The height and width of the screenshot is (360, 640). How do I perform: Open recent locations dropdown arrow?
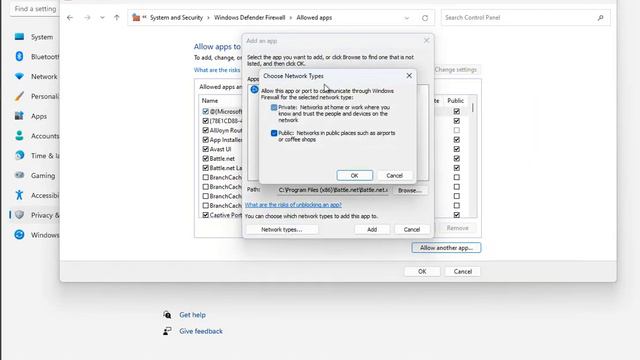[102, 18]
